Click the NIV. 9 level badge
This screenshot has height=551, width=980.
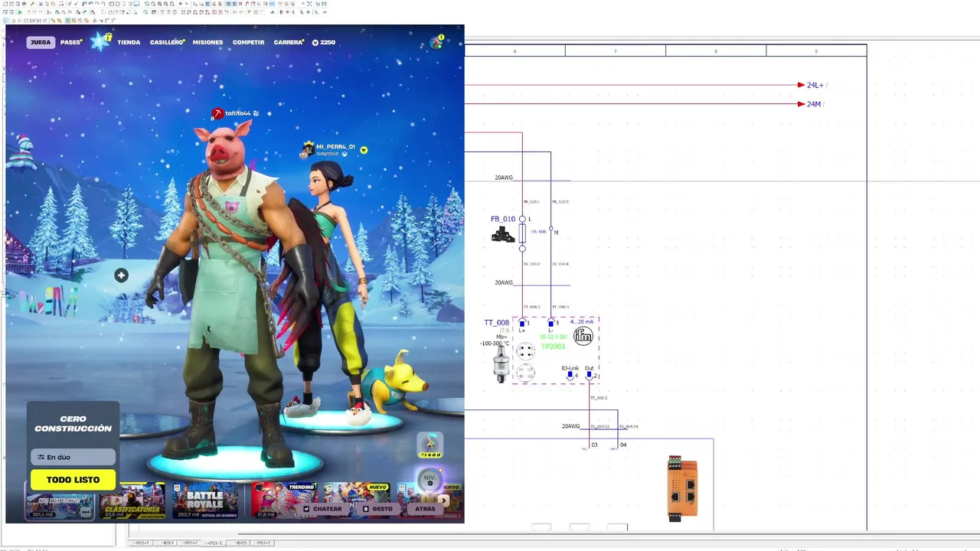click(x=430, y=480)
